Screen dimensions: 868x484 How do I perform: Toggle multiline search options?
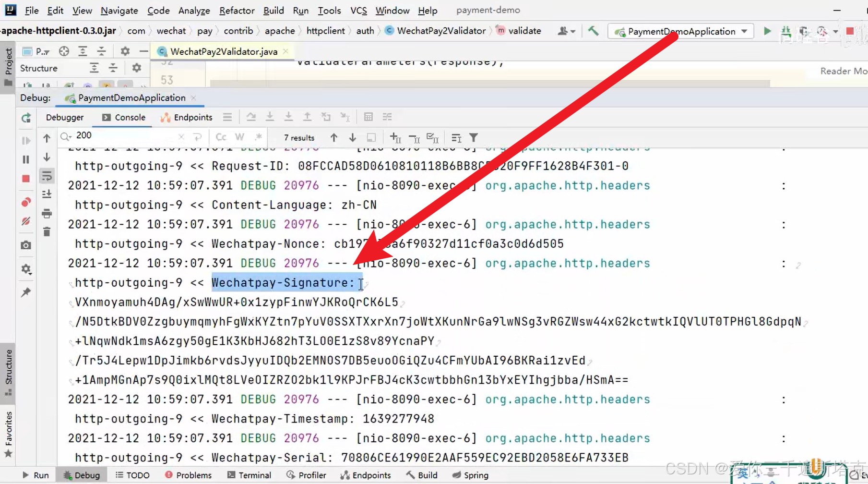point(456,138)
